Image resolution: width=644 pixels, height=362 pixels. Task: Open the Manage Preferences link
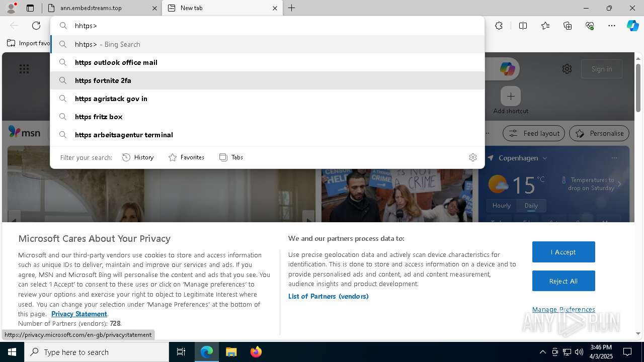click(x=563, y=309)
